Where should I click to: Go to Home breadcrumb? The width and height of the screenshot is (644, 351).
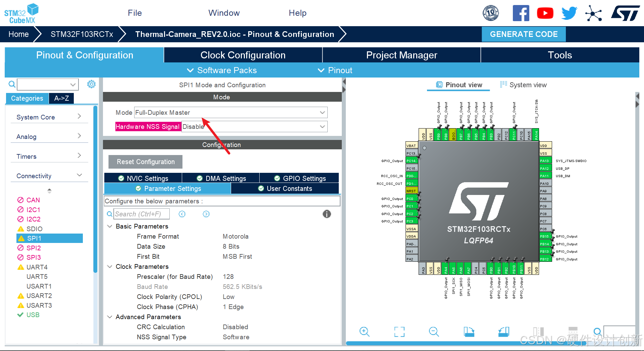tap(18, 34)
